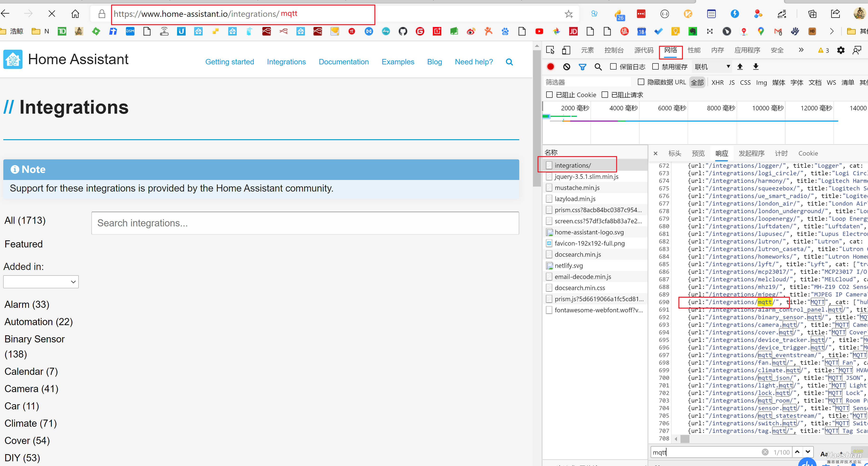Click the page vertical scrollbar thumb
This screenshot has height=466, width=868.
[x=537, y=118]
